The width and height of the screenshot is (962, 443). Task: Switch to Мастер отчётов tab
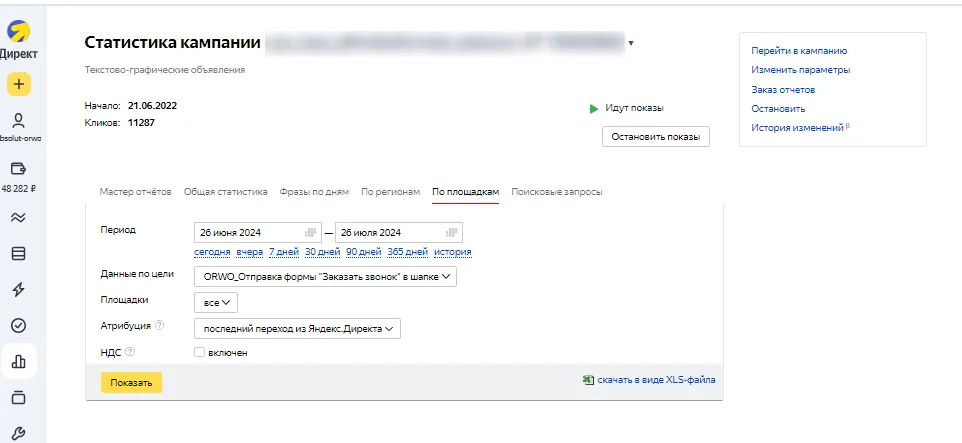pos(136,191)
